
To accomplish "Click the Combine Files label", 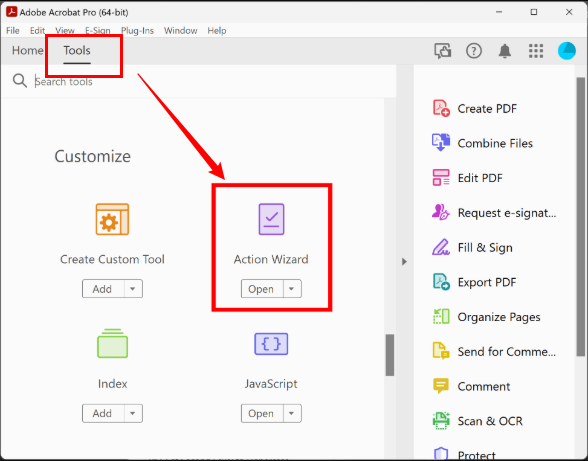I will tap(495, 143).
